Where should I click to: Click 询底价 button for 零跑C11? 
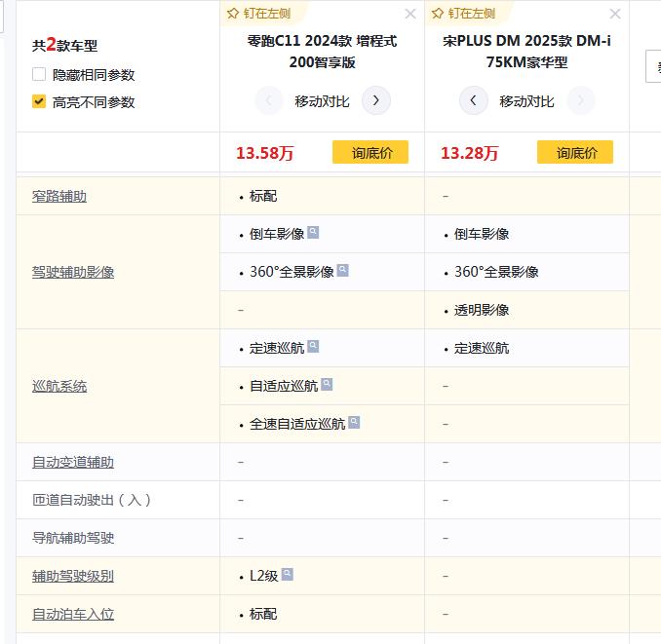[370, 152]
